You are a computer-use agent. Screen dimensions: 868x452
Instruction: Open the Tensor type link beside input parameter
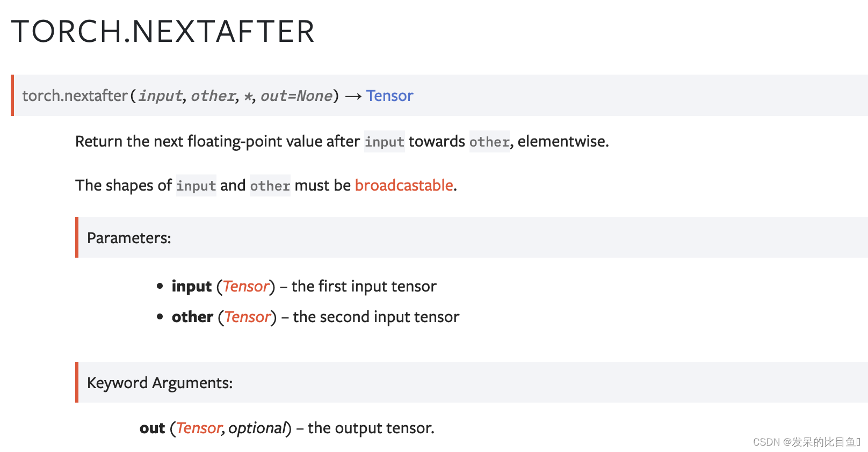pos(245,286)
